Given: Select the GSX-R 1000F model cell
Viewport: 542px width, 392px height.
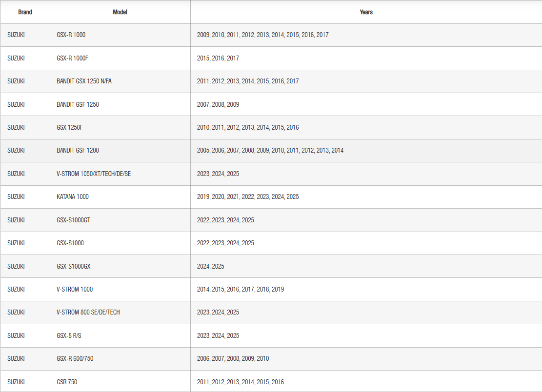Looking at the screenshot, I should click(x=73, y=58).
